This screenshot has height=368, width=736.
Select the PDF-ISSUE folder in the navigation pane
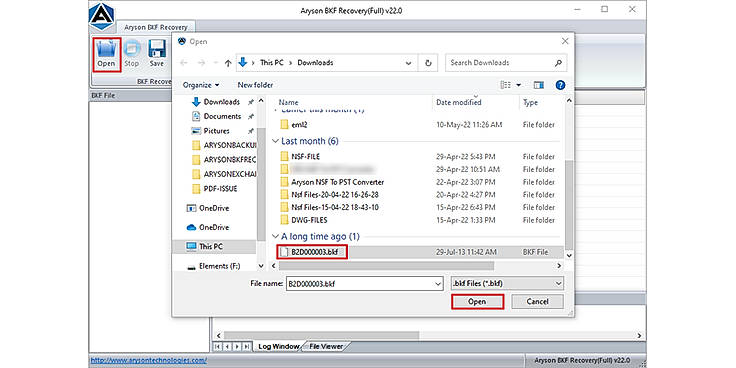pyautogui.click(x=215, y=189)
